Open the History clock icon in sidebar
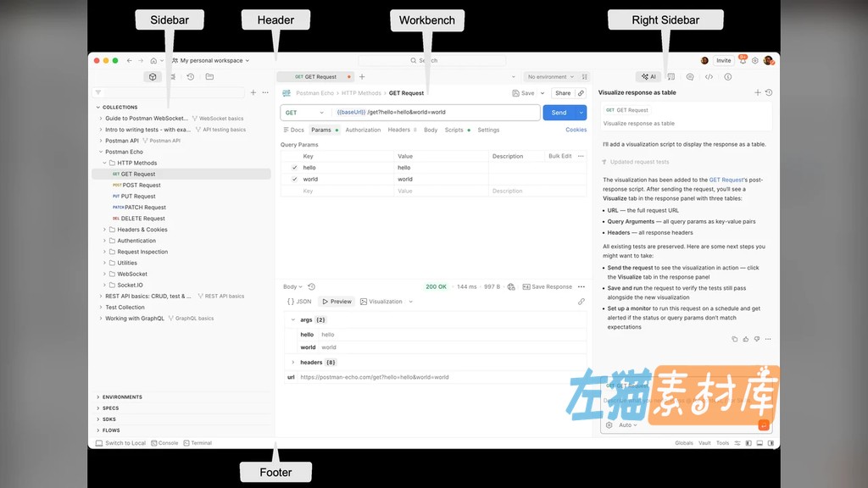This screenshot has height=488, width=868. point(191,77)
